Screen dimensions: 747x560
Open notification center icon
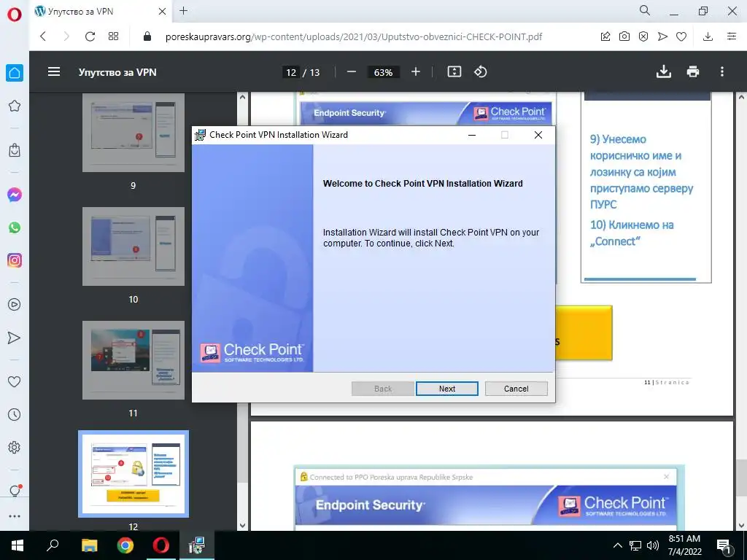724,546
